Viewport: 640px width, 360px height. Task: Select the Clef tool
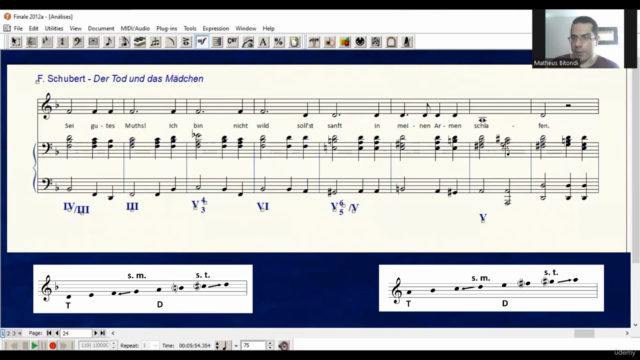pyautogui.click(x=78, y=42)
